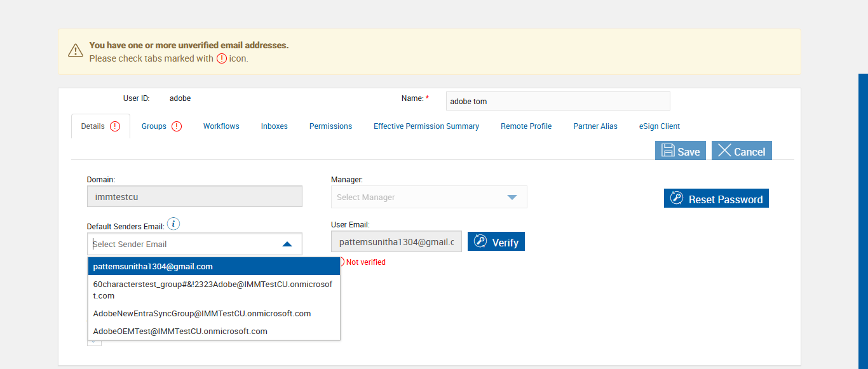Click the alert icon on the Groups tab
This screenshot has width=868, height=369.
(177, 126)
